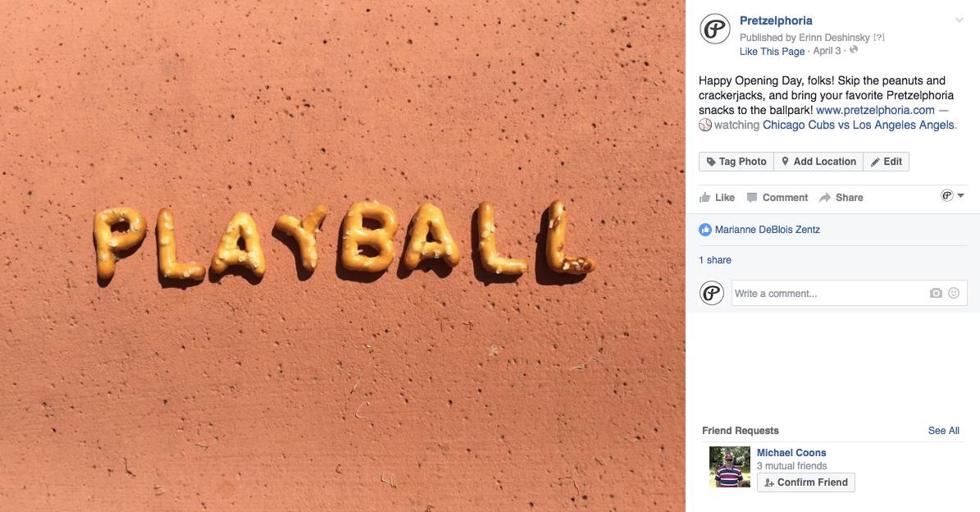
Task: Click Like This Page link
Action: (x=772, y=51)
